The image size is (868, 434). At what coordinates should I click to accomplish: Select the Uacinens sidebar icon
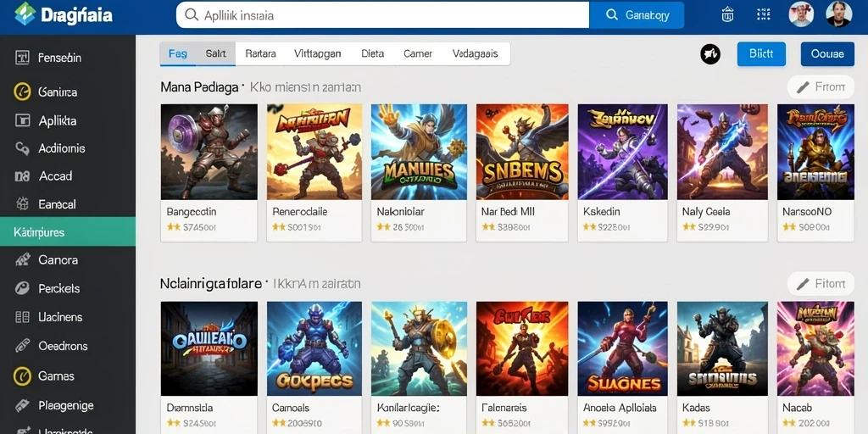22,317
